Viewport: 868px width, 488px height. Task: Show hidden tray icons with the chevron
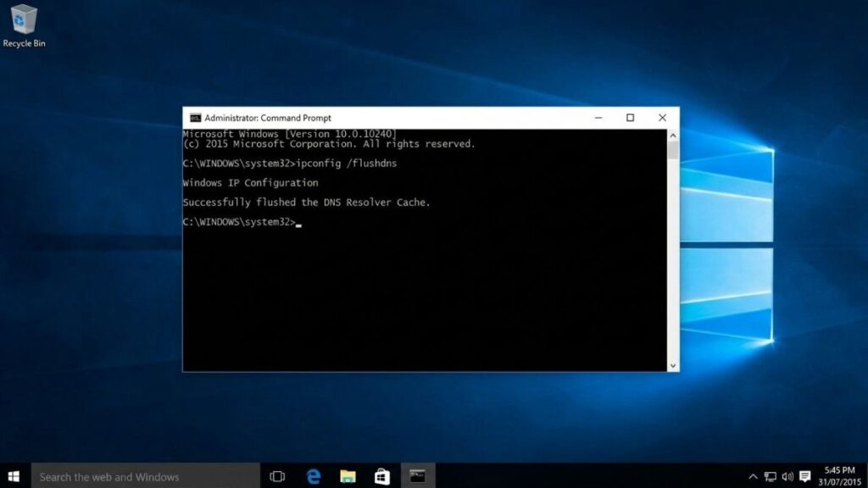point(753,476)
